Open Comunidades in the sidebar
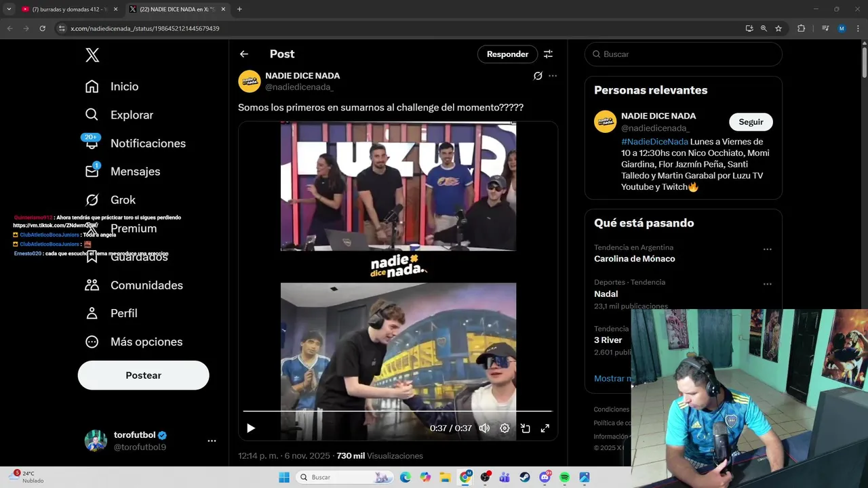The image size is (868, 488). coord(134,285)
